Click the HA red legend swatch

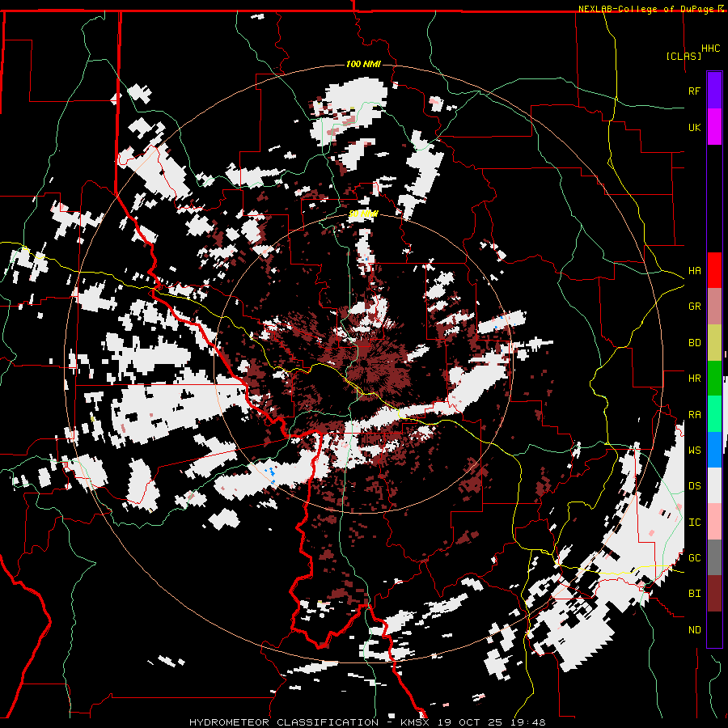714,270
